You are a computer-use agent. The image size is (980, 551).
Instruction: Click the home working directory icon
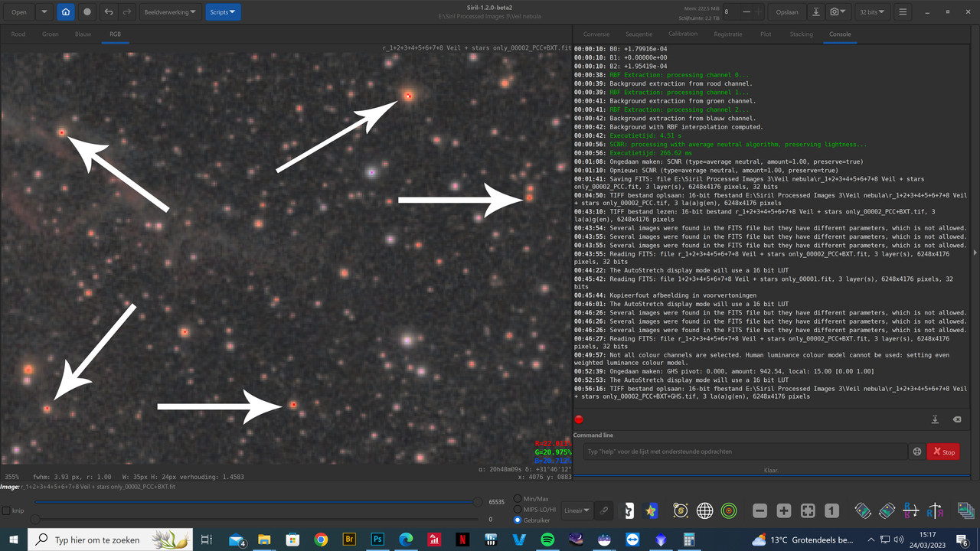(66, 12)
